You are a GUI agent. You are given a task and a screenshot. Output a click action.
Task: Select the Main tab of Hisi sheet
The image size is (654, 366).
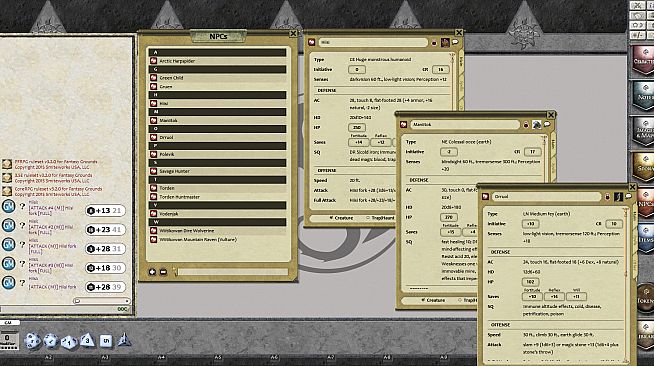[461, 61]
